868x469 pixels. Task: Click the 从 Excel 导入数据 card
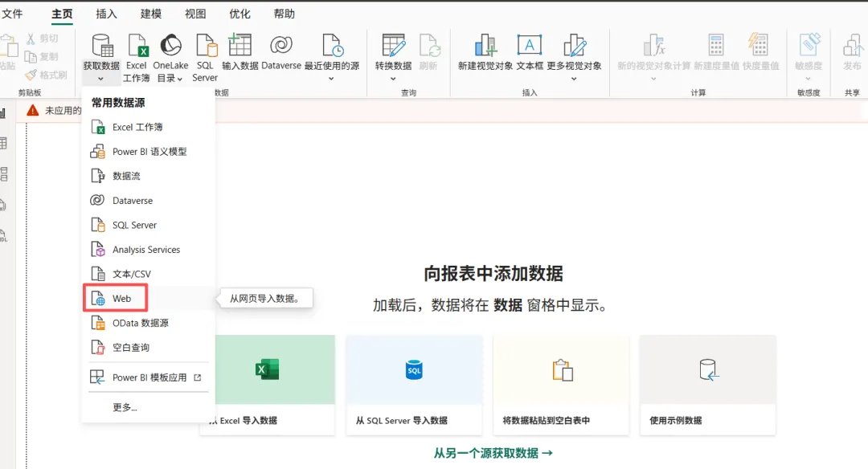[268, 385]
